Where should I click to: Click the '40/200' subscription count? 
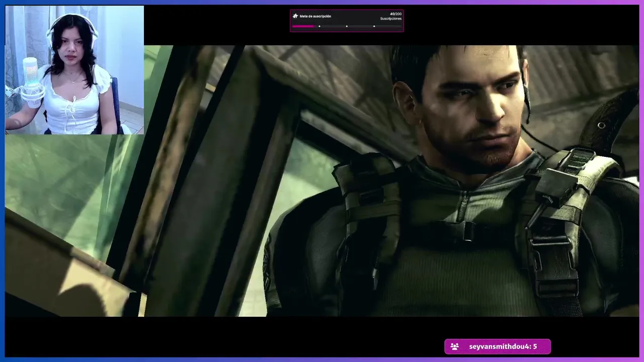[x=395, y=14]
